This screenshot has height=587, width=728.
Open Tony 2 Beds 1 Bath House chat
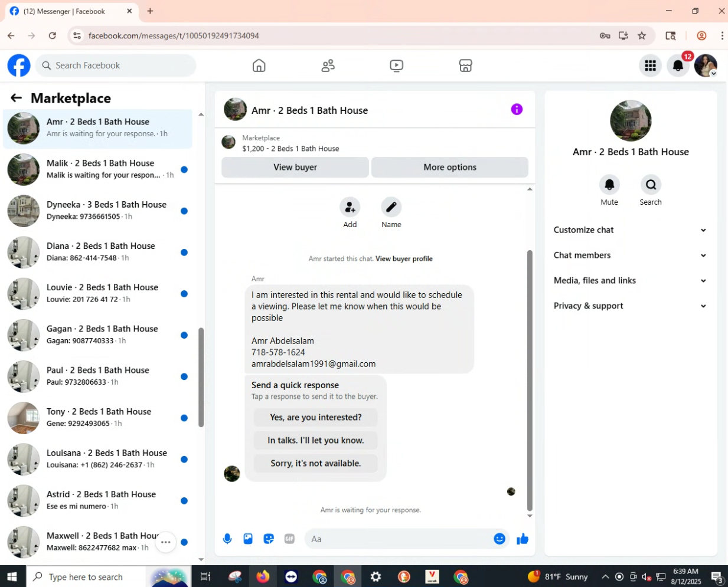click(x=97, y=417)
